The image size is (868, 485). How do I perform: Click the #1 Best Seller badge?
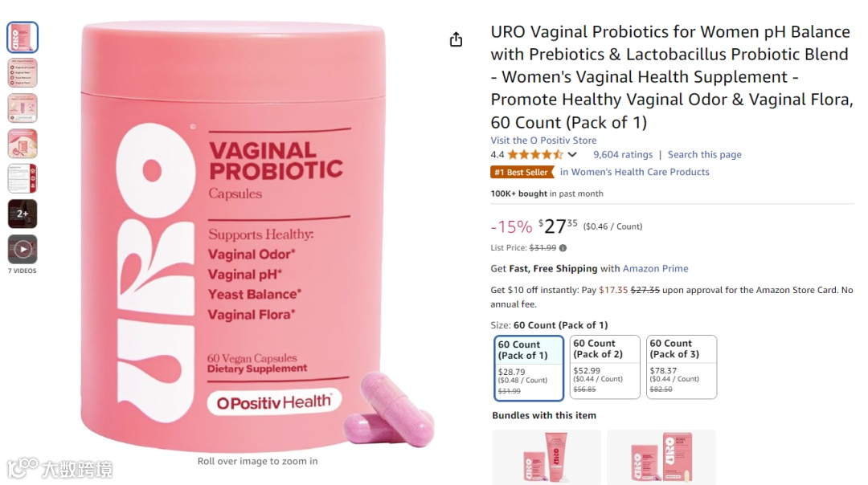[522, 172]
